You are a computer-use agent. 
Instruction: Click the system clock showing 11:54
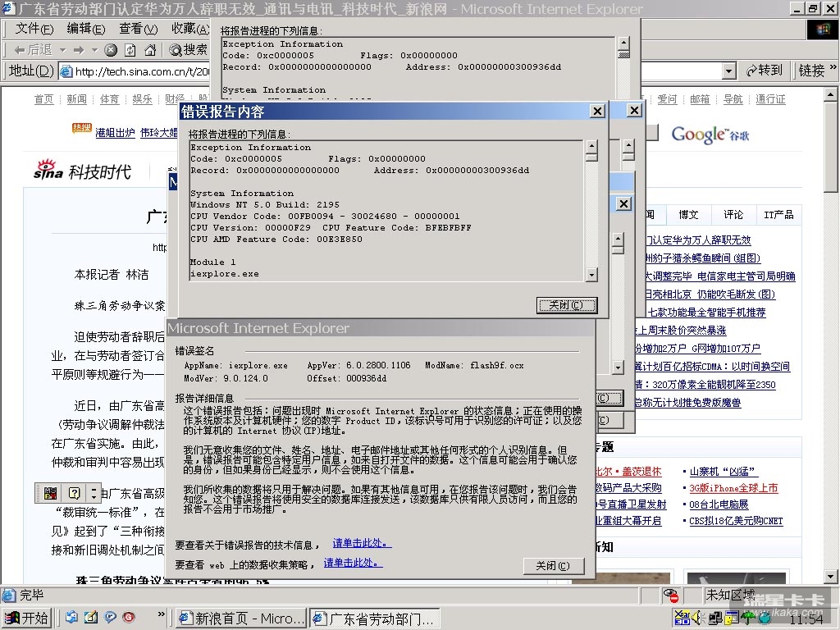click(x=807, y=620)
